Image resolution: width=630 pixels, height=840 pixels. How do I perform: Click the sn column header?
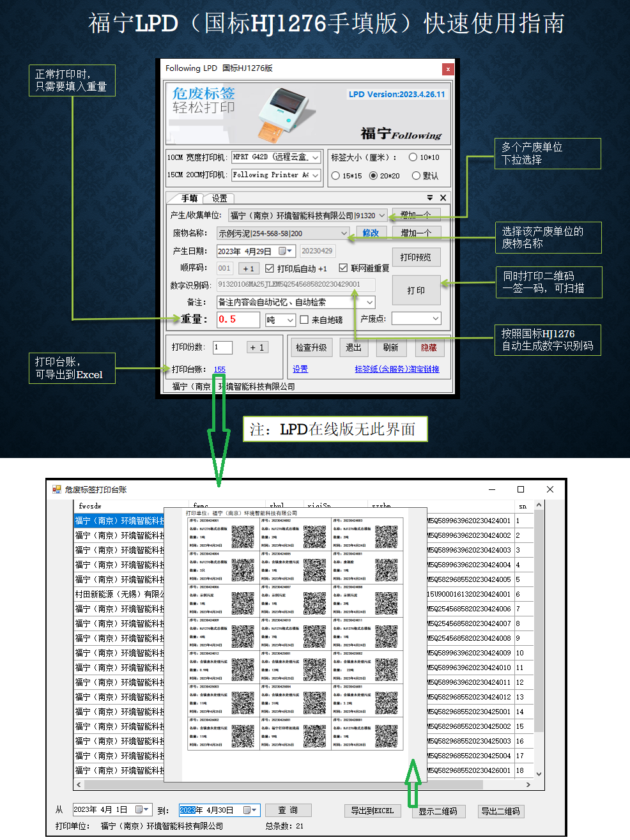point(523,506)
